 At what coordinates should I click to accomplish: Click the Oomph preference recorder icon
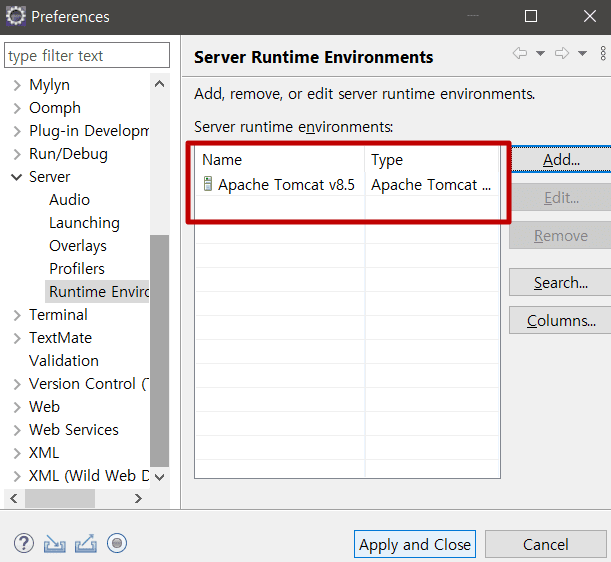pyautogui.click(x=117, y=543)
